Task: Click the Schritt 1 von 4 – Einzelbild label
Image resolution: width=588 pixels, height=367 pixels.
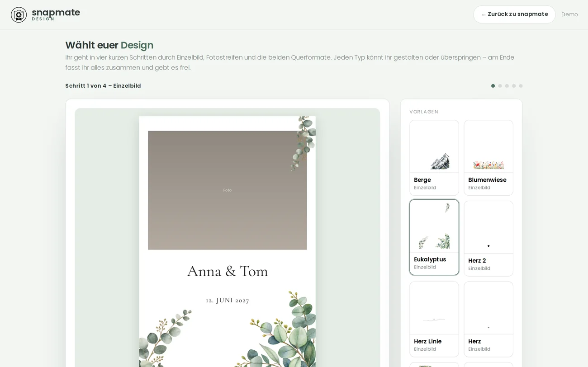Action: pyautogui.click(x=103, y=86)
